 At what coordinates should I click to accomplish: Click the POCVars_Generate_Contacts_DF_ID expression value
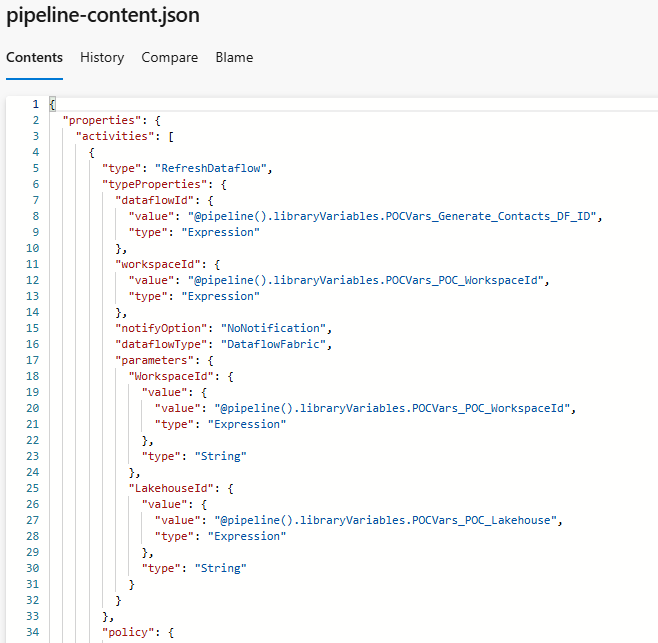tap(392, 216)
